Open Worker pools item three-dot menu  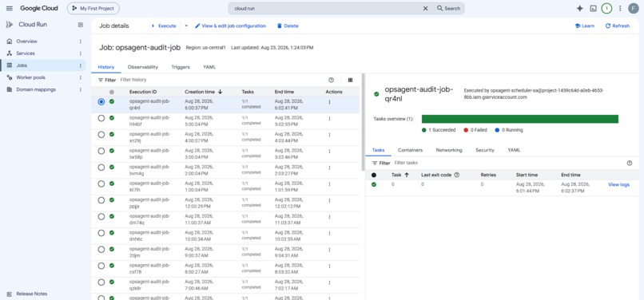point(81,77)
